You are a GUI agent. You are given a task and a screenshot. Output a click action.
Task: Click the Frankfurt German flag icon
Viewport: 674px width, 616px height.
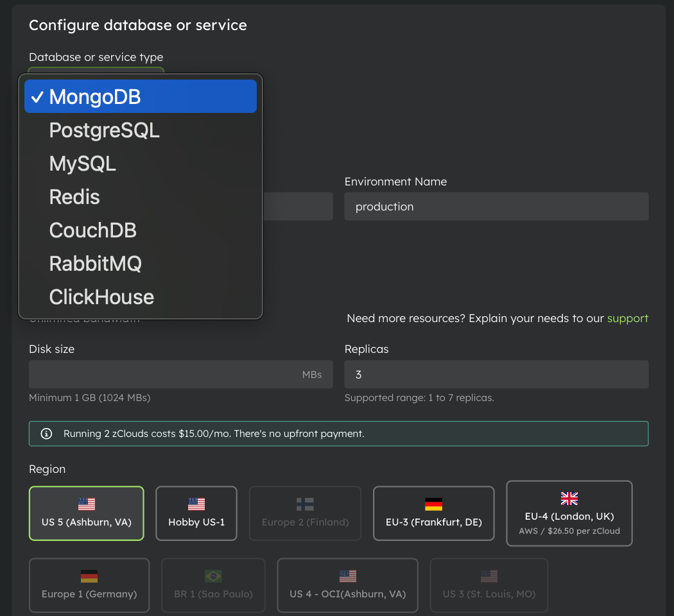434,504
